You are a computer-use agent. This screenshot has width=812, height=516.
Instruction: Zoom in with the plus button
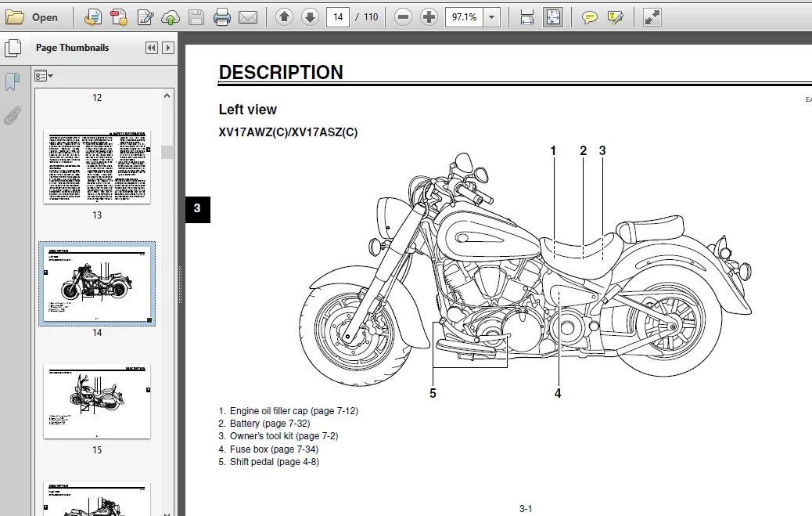429,17
